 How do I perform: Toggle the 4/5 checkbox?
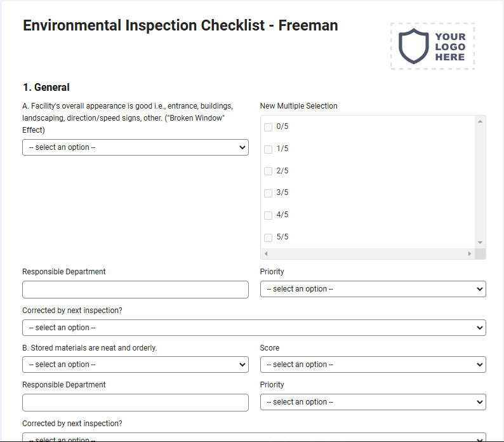click(268, 215)
